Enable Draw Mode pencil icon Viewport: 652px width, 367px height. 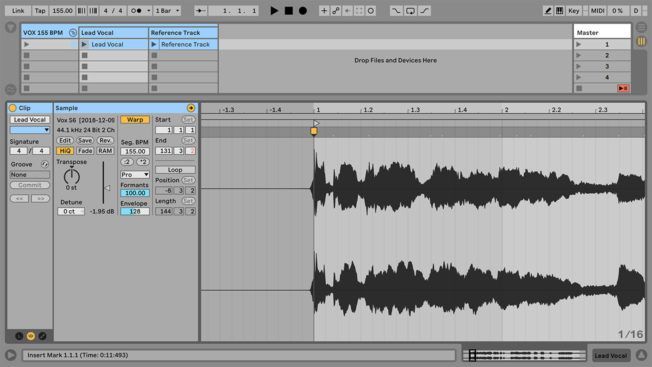click(548, 11)
